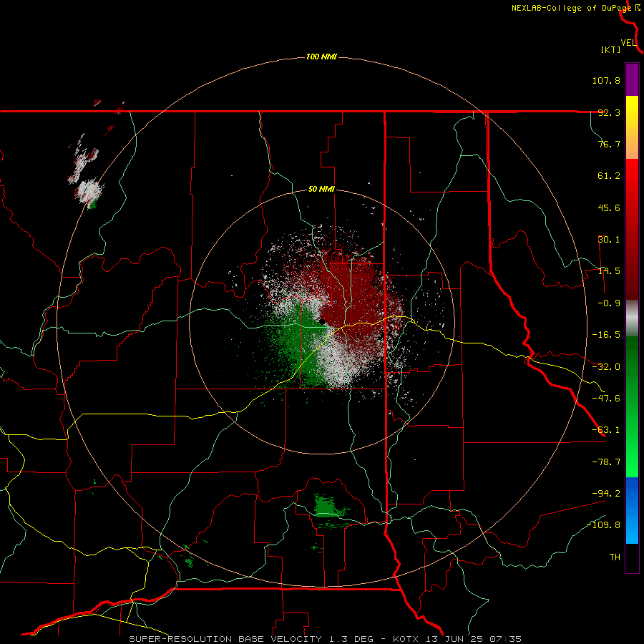The width and height of the screenshot is (644, 644).
Task: Click the -78.7 velocity scale value
Action: pos(606,462)
